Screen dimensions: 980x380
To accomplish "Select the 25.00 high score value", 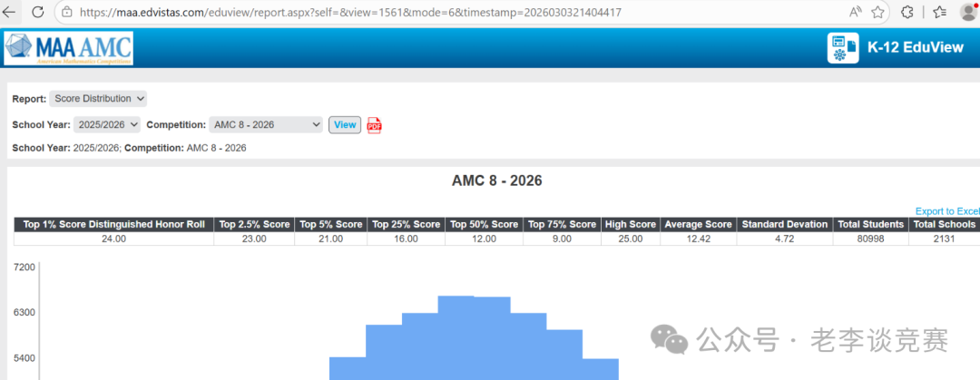I will point(631,239).
